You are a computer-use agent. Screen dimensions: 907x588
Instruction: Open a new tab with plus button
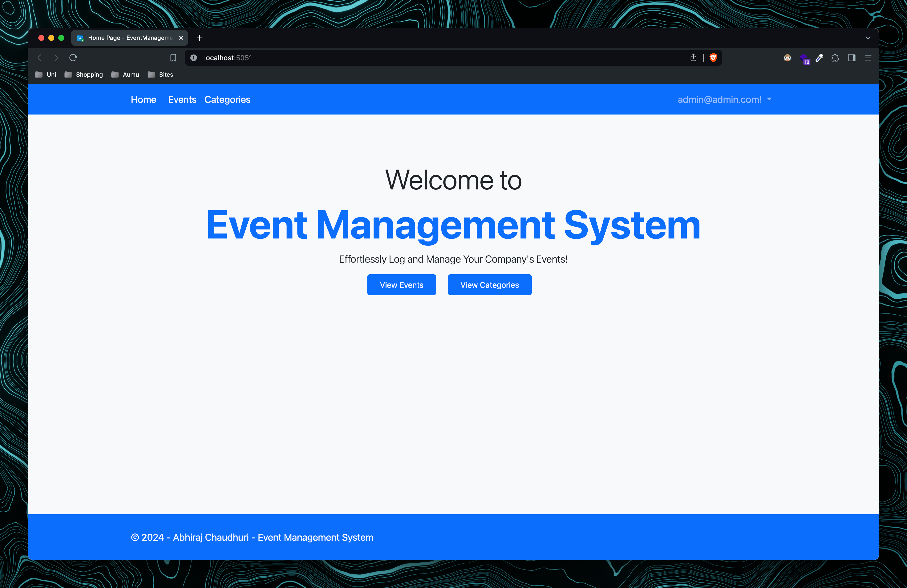point(199,38)
